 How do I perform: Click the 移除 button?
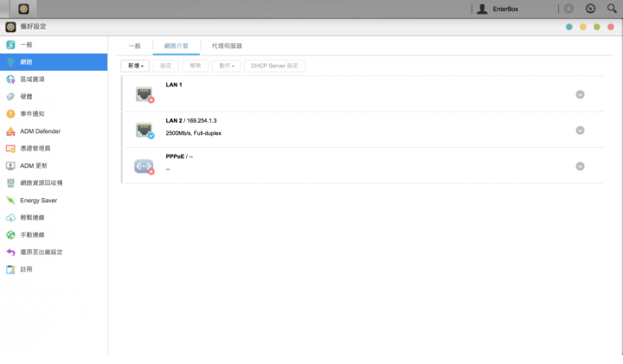pos(195,66)
